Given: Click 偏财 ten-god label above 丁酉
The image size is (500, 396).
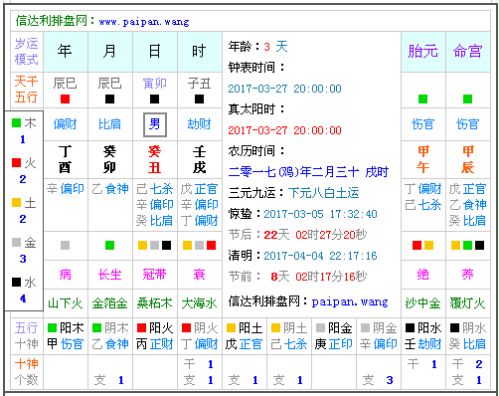Looking at the screenshot, I should [65, 124].
